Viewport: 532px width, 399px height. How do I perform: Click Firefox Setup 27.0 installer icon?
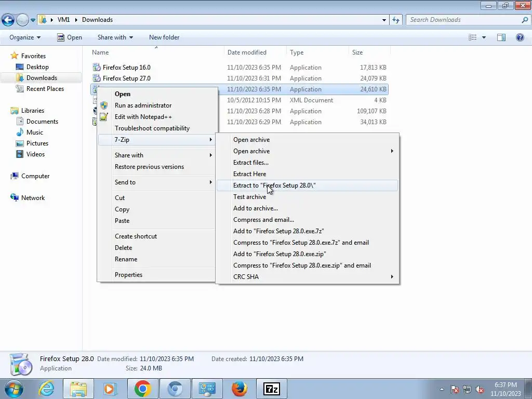97,78
